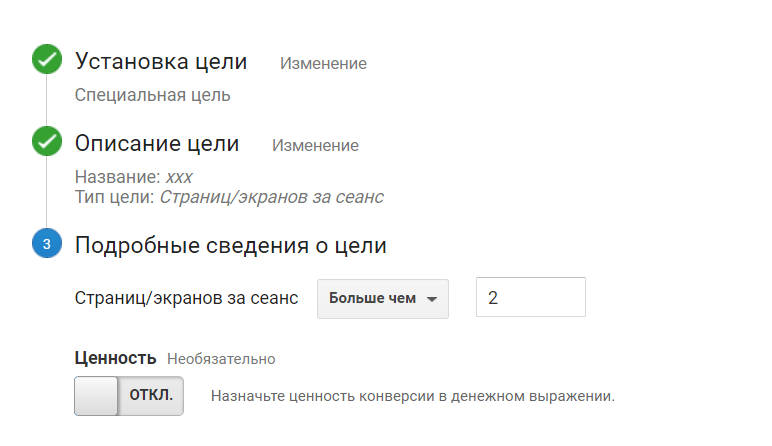Click the blue step 3 circle
The image size is (772, 446).
click(47, 243)
